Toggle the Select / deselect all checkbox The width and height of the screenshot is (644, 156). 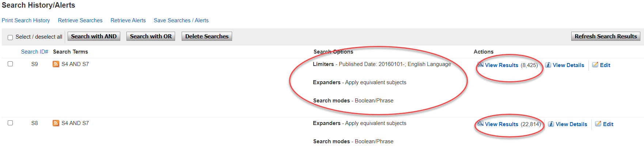click(10, 37)
